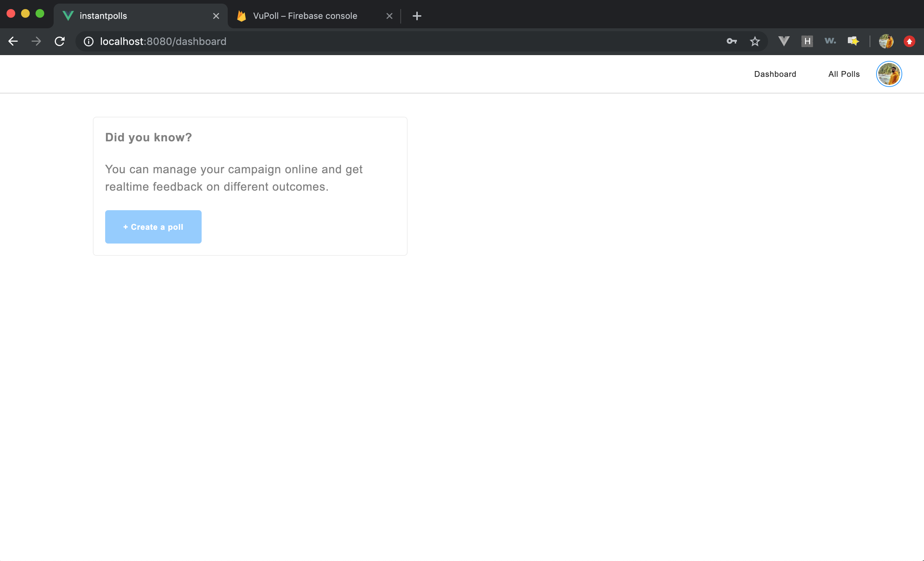Viewport: 924px width, 561px height.
Task: View site information icon in address bar
Action: [88, 41]
